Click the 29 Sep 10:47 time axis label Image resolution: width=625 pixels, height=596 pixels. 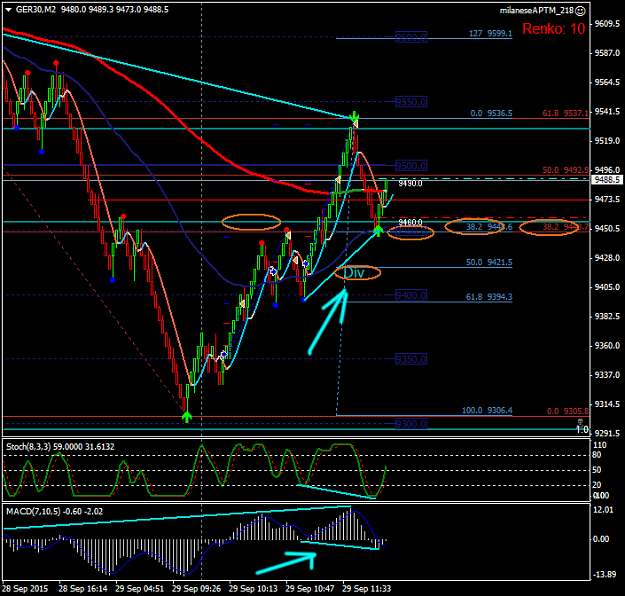(x=310, y=589)
